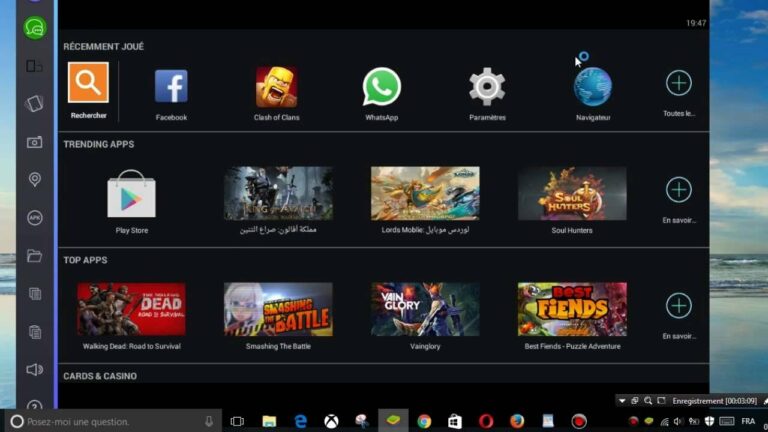Image resolution: width=768 pixels, height=432 pixels.
Task: Open the Rechercher search tile
Action: pos(88,83)
